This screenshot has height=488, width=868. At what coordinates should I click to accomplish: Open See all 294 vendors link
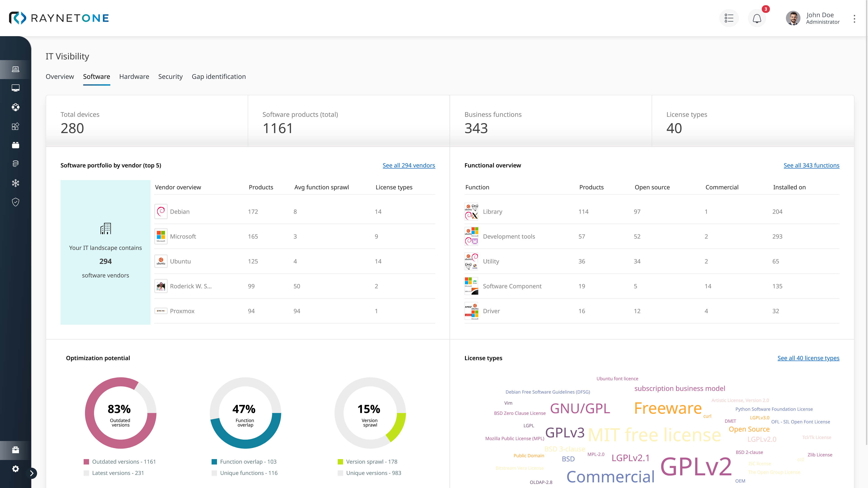tap(409, 165)
